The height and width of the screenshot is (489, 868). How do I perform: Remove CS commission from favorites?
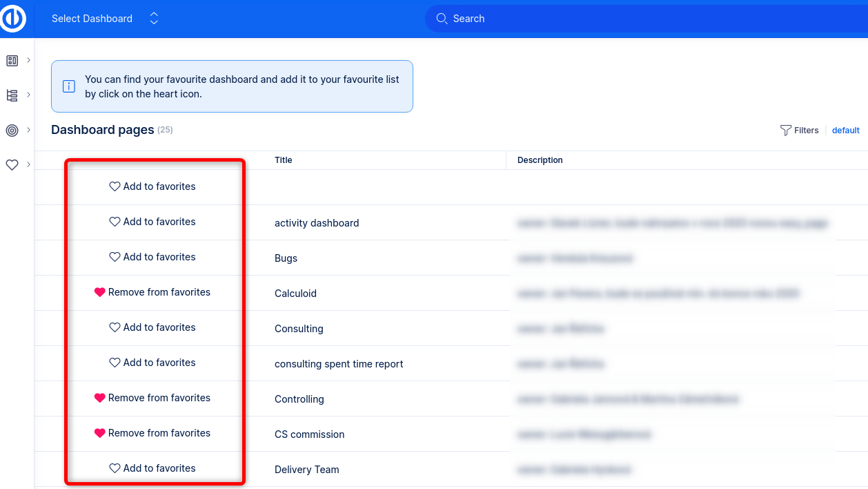click(x=152, y=433)
